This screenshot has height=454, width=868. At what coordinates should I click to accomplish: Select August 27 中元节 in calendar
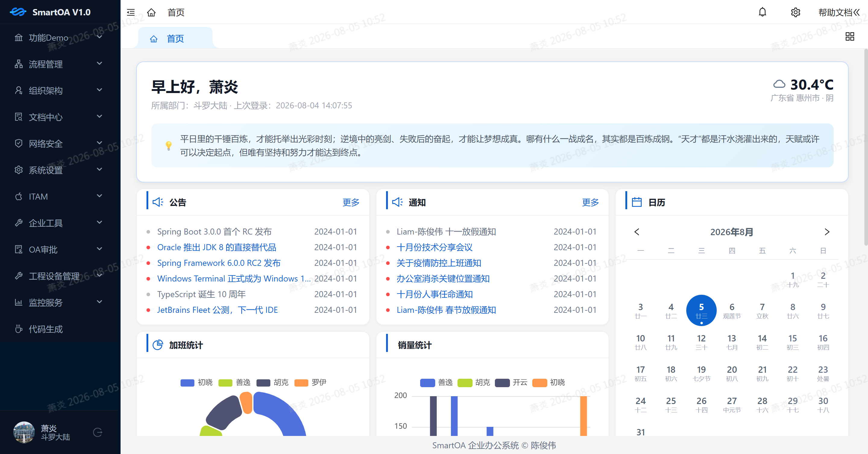click(731, 405)
